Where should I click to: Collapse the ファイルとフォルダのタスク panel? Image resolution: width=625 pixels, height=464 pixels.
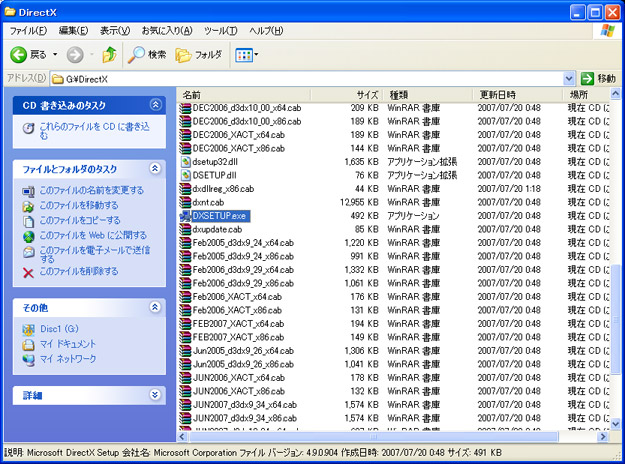(x=155, y=168)
